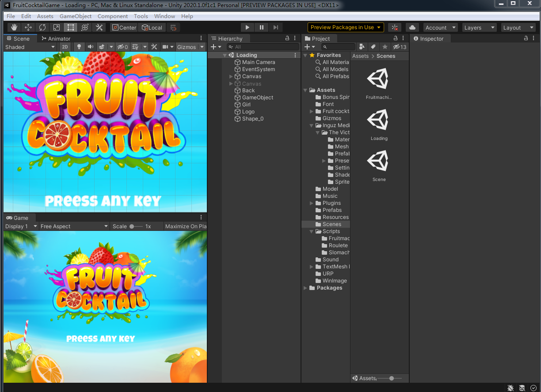The height and width of the screenshot is (392, 541).
Task: Open the Account dropdown
Action: click(x=441, y=27)
